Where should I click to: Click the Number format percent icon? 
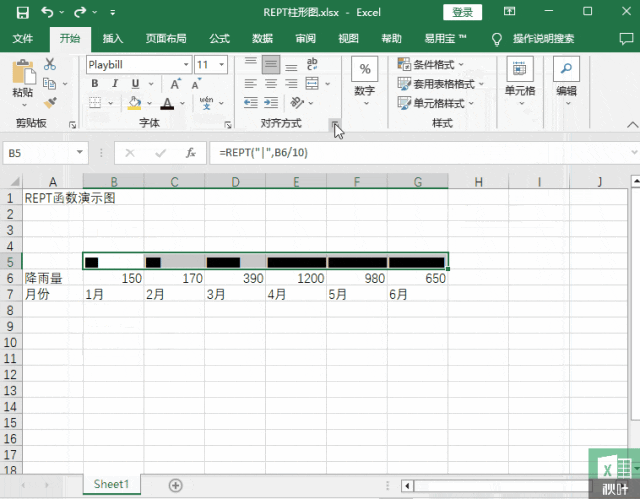pyautogui.click(x=365, y=69)
